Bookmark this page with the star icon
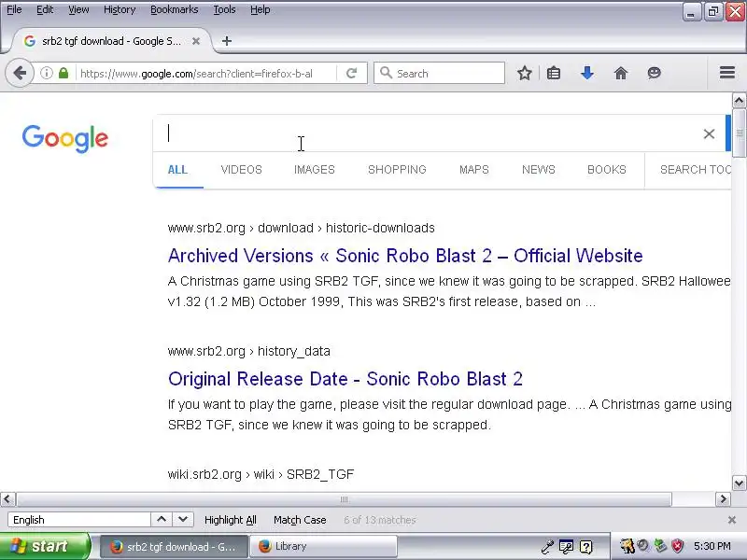 (525, 74)
